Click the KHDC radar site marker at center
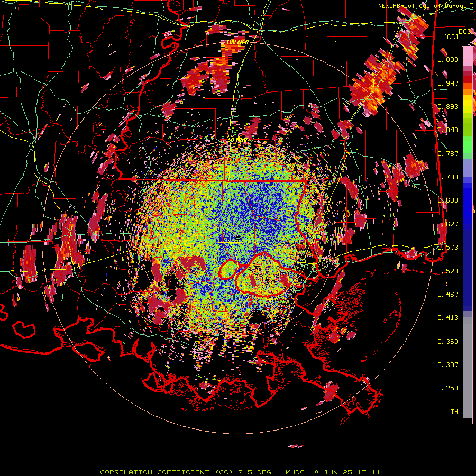 [239, 238]
